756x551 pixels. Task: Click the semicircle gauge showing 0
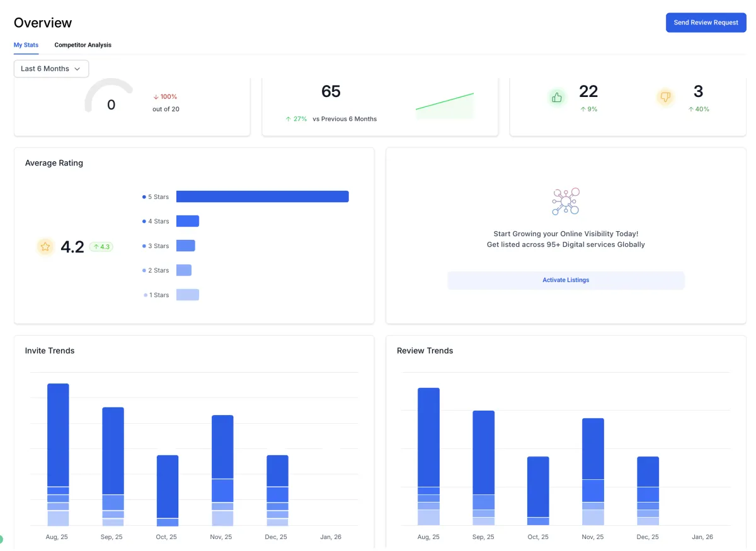pos(109,96)
